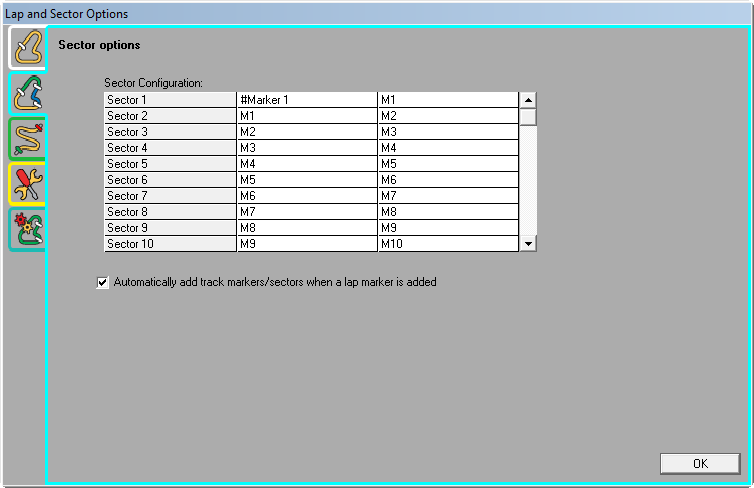Image resolution: width=754 pixels, height=488 pixels.
Task: Select the Sector 1 row header
Action: pos(170,100)
